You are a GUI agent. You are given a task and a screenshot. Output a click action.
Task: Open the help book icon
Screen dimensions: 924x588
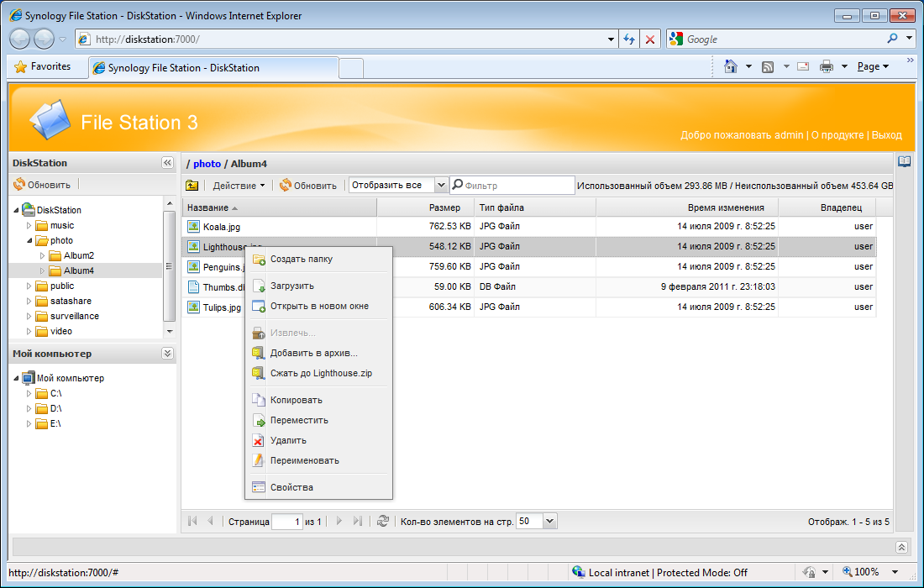coord(904,161)
